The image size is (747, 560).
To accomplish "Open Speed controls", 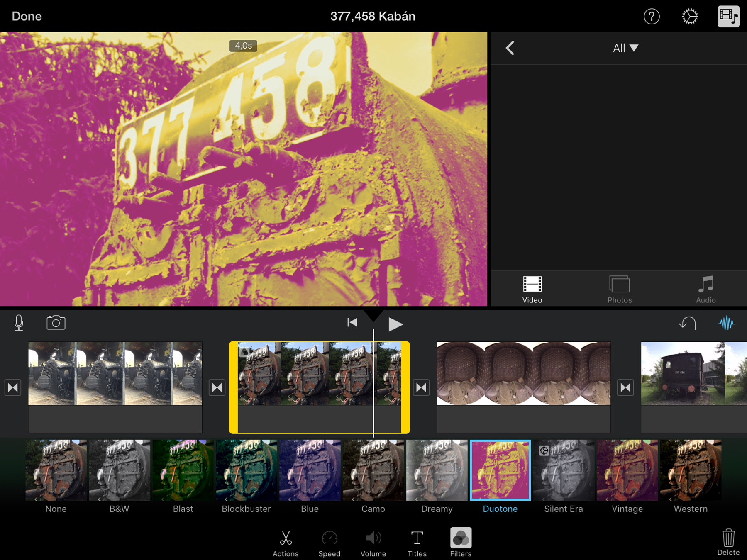I will [x=330, y=543].
